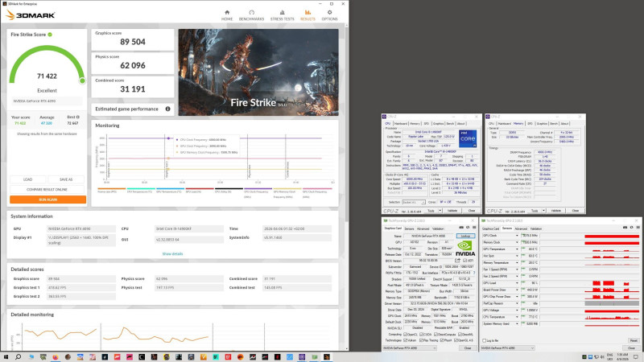Viewport: 644px width, 362px height.
Task: Click the volume icon in system tray
Action: [602, 357]
